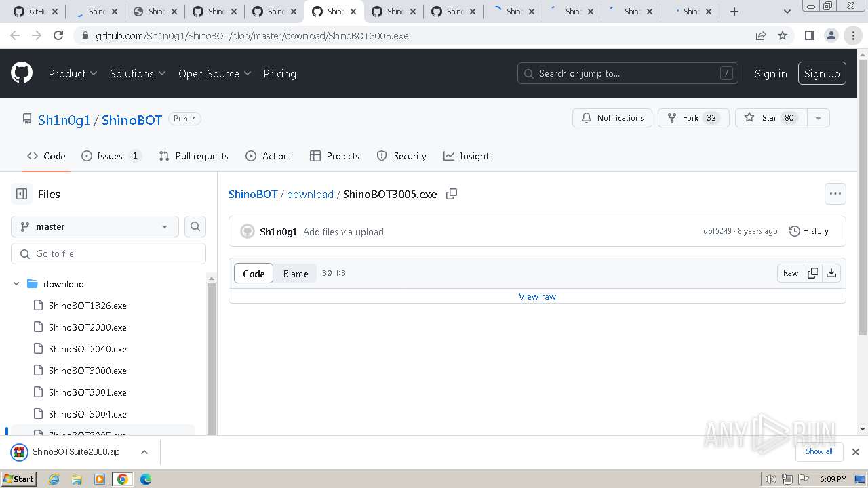
Task: Copy file path next to ShinoBOT3005.exe
Action: pyautogui.click(x=452, y=194)
